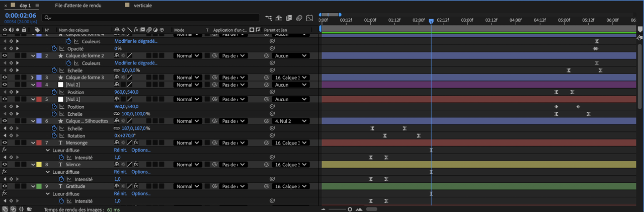The image size is (644, 212).
Task: Toggle the render time pane icon
Action: (x=29, y=209)
